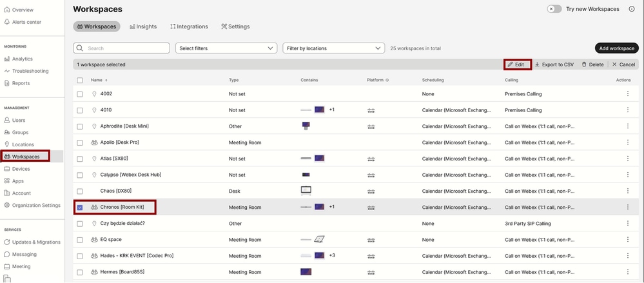Select the 4002 workspace checkbox
644x283 pixels.
80,94
